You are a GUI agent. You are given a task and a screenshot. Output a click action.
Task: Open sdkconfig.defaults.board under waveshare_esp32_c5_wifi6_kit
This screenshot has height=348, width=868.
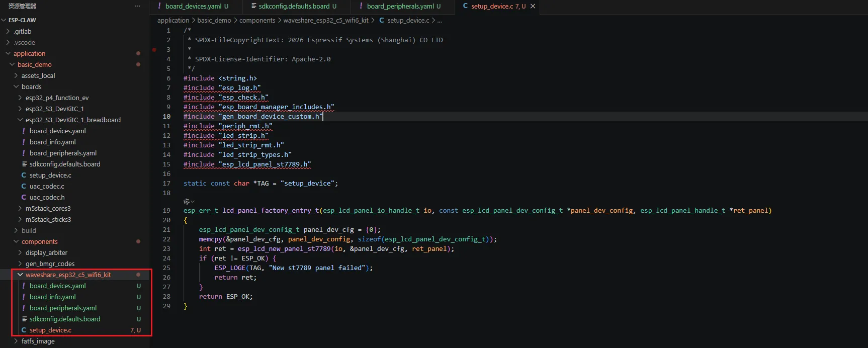[64, 319]
